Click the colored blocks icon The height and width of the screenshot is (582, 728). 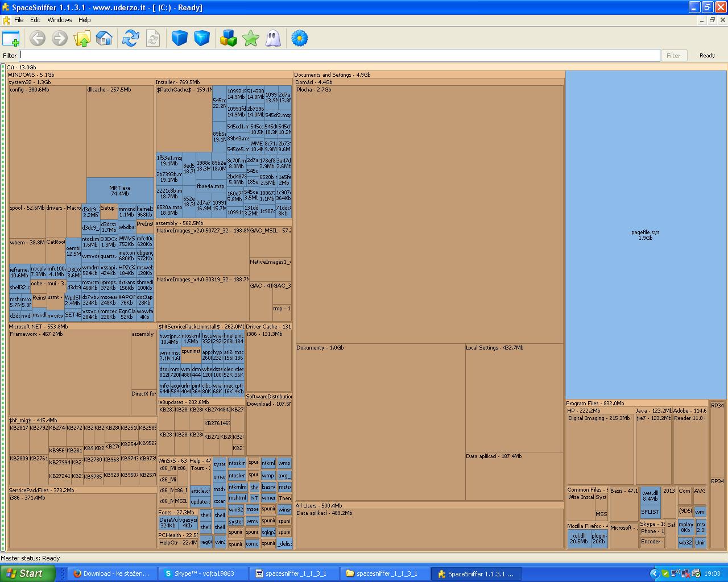pyautogui.click(x=229, y=39)
